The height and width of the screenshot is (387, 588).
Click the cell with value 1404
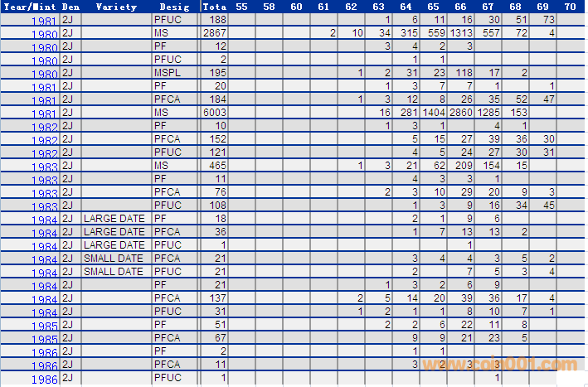click(433, 111)
